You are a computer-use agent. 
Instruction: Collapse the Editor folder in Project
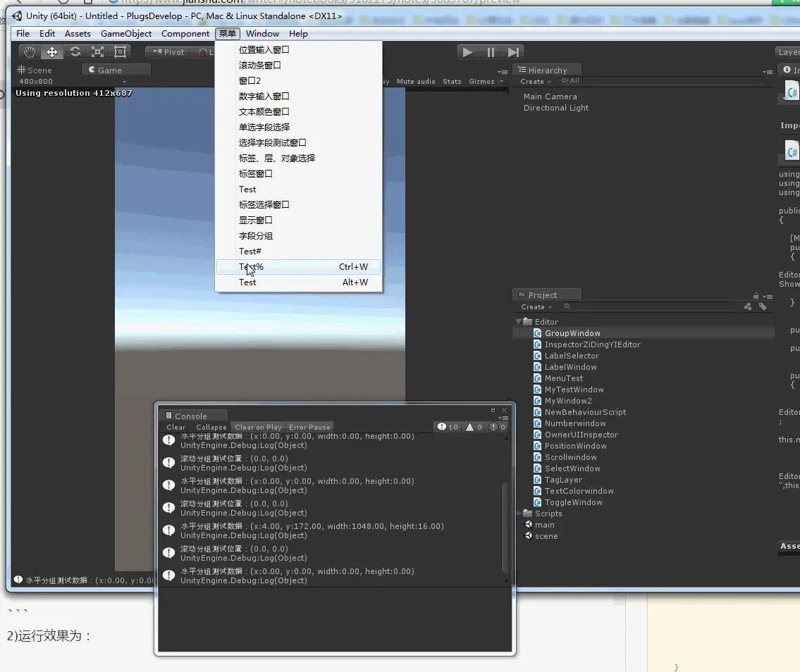click(x=518, y=322)
